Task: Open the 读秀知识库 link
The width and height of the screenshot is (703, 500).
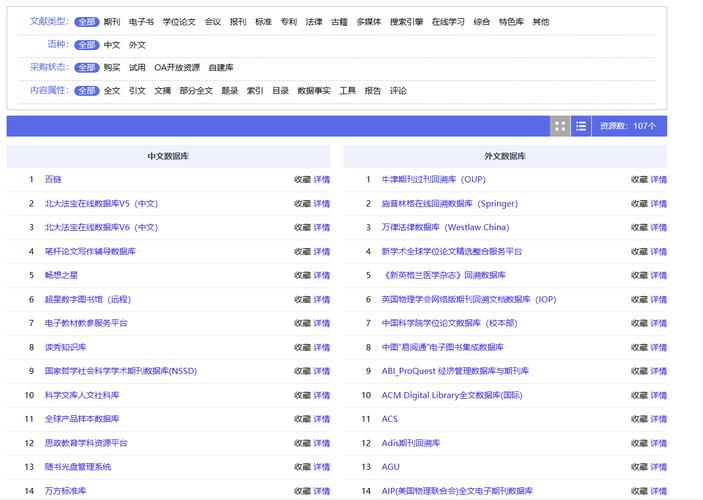Action: coord(65,347)
